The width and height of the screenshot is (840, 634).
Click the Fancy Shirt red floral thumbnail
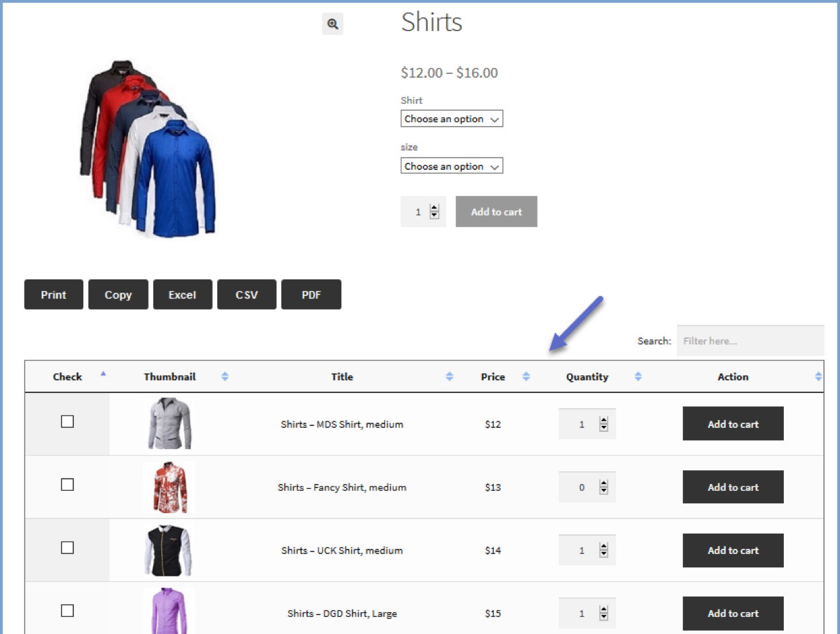[x=170, y=487]
